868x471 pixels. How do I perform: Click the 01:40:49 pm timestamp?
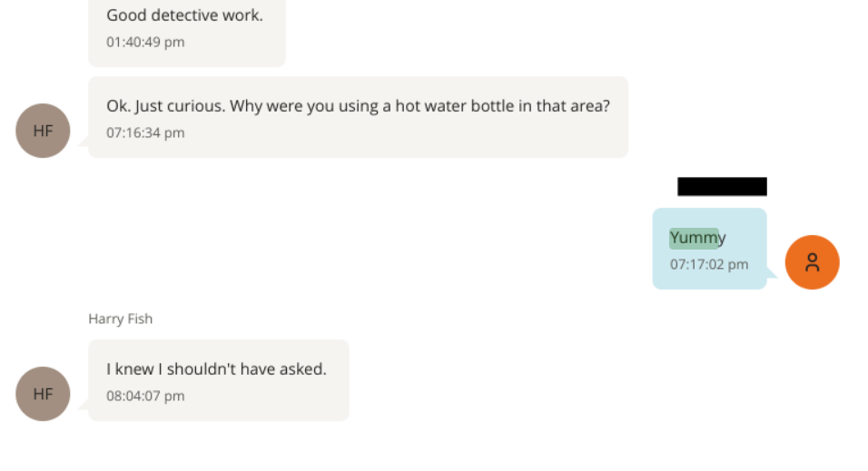(x=145, y=43)
